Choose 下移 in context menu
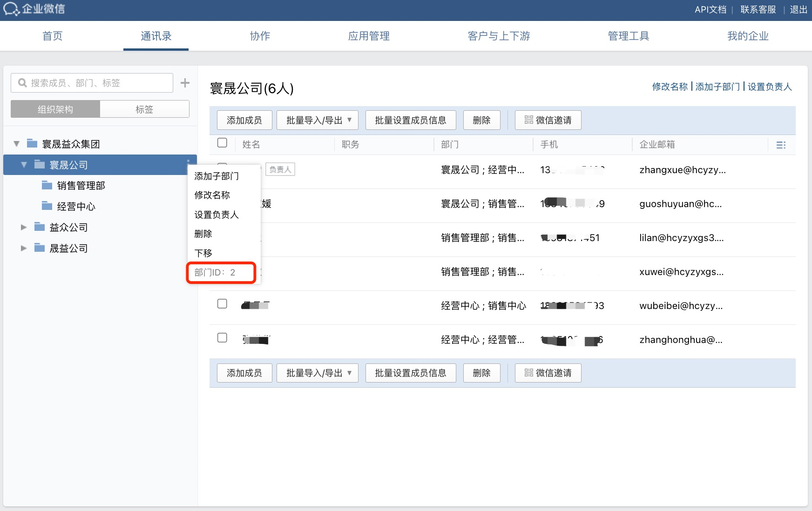 click(x=203, y=253)
